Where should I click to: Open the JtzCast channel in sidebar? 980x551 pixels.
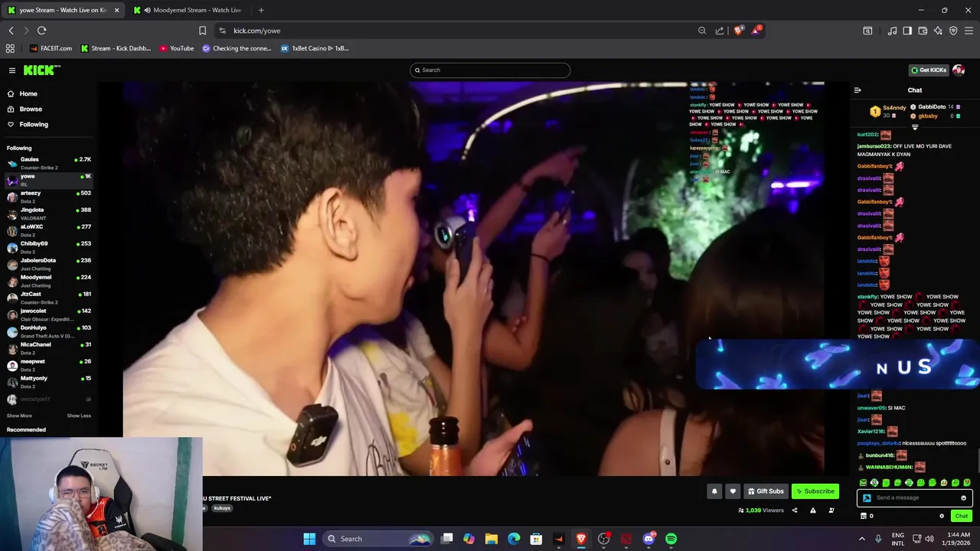49,298
